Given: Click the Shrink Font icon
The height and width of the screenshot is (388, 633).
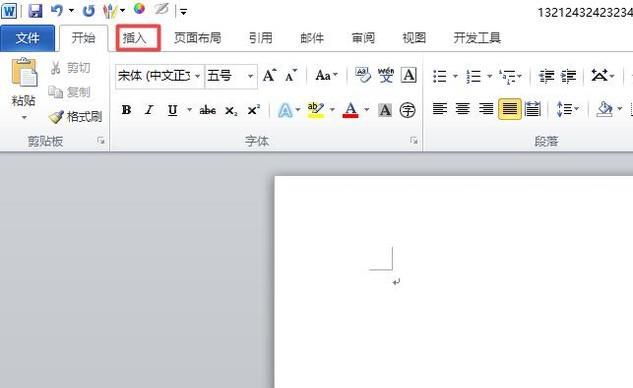Looking at the screenshot, I should (291, 76).
